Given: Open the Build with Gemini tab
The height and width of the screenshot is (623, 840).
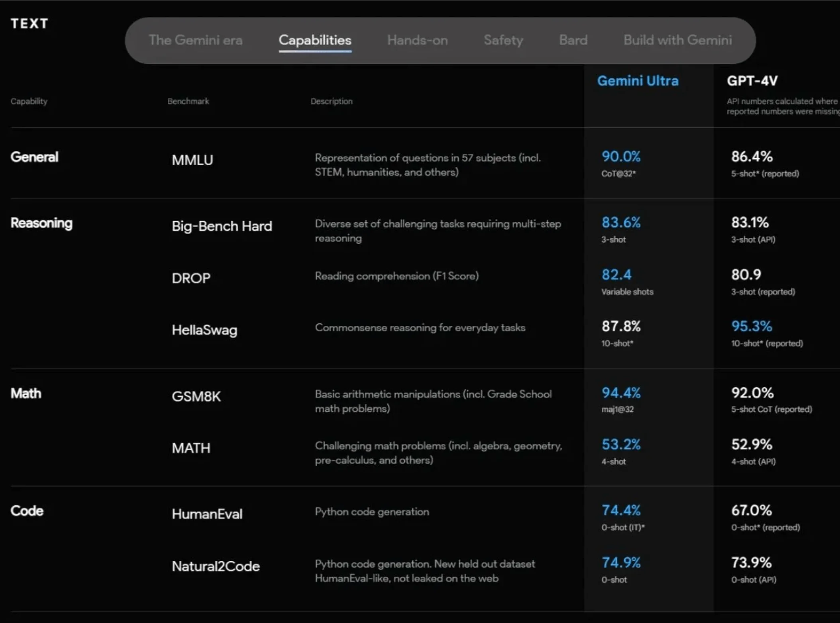Looking at the screenshot, I should click(x=677, y=40).
